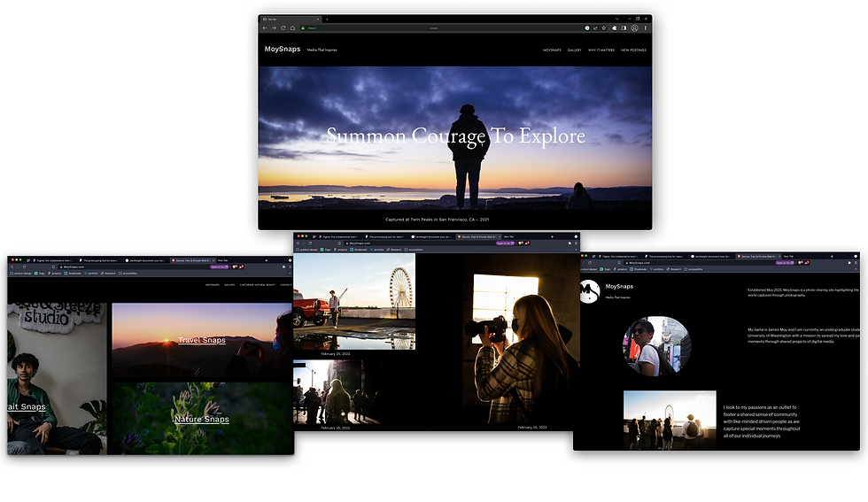This screenshot has height=502, width=868.
Task: Reload the page in the top browser window
Action: click(x=283, y=27)
